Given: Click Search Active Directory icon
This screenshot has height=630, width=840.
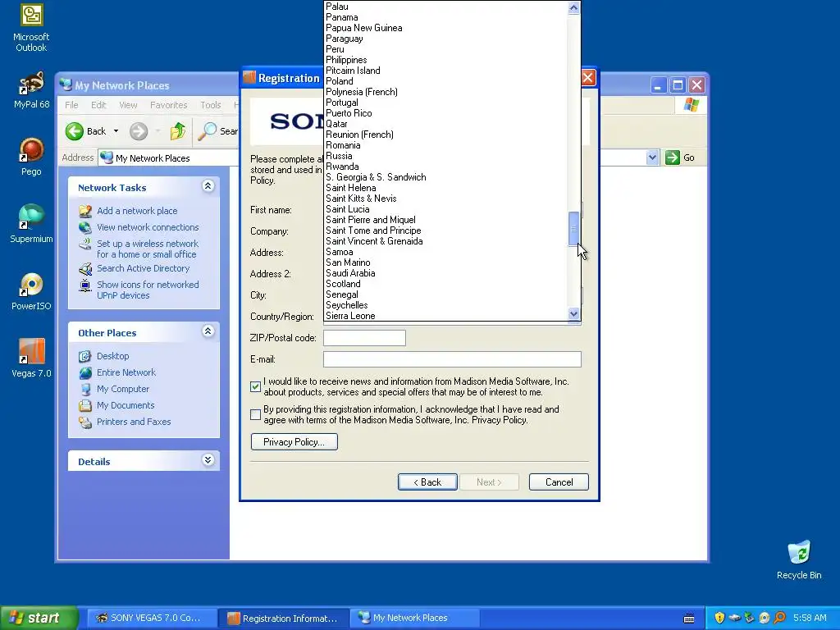Looking at the screenshot, I should [x=85, y=268].
